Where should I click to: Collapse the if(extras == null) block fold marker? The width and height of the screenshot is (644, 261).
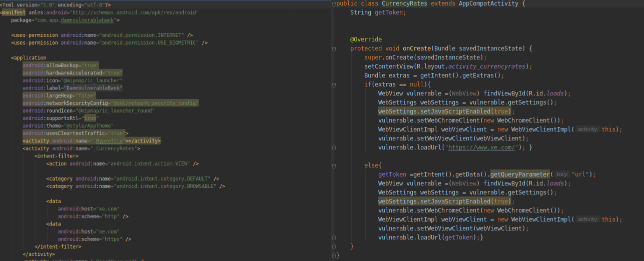click(x=333, y=84)
